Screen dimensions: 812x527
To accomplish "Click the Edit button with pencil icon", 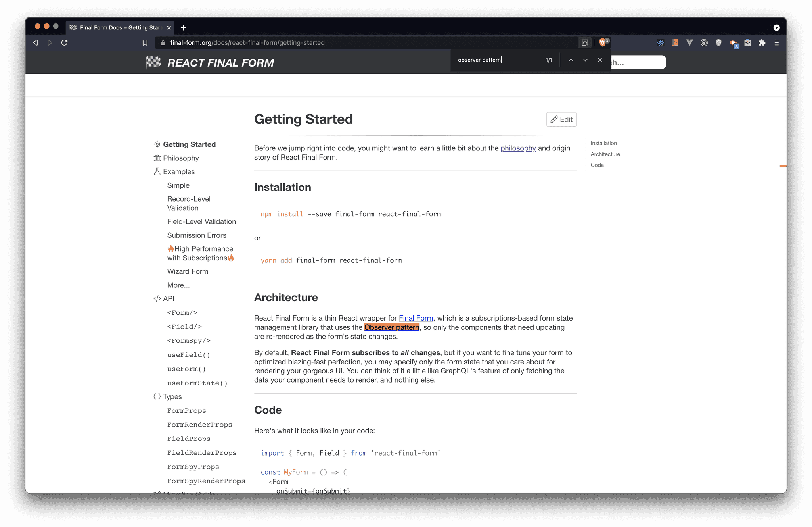I will [561, 119].
